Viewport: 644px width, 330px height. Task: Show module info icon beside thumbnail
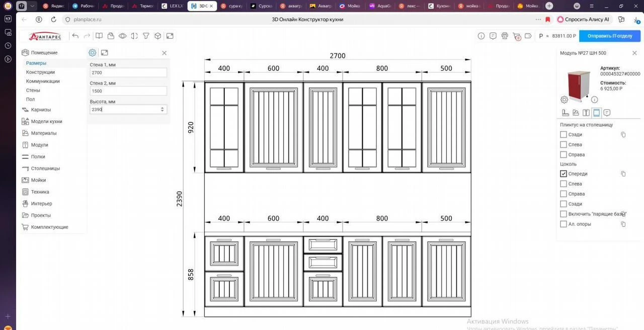pos(595,100)
